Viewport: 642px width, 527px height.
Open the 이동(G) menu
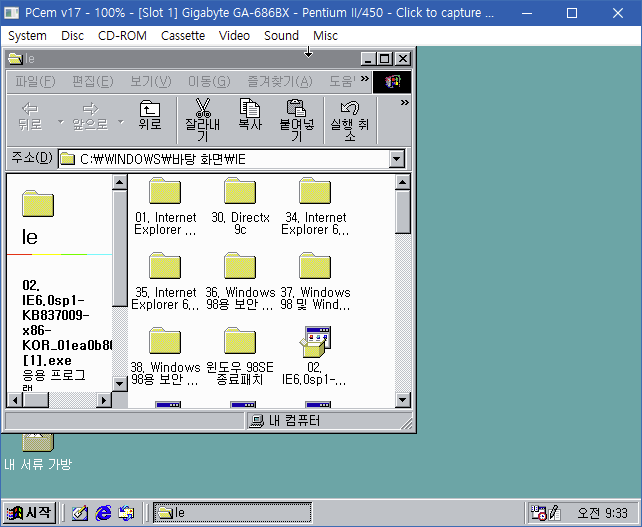pyautogui.click(x=209, y=81)
